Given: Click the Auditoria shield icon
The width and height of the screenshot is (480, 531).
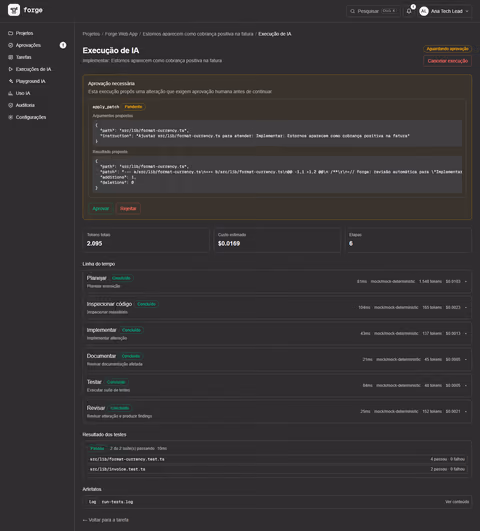Looking at the screenshot, I should (11, 105).
